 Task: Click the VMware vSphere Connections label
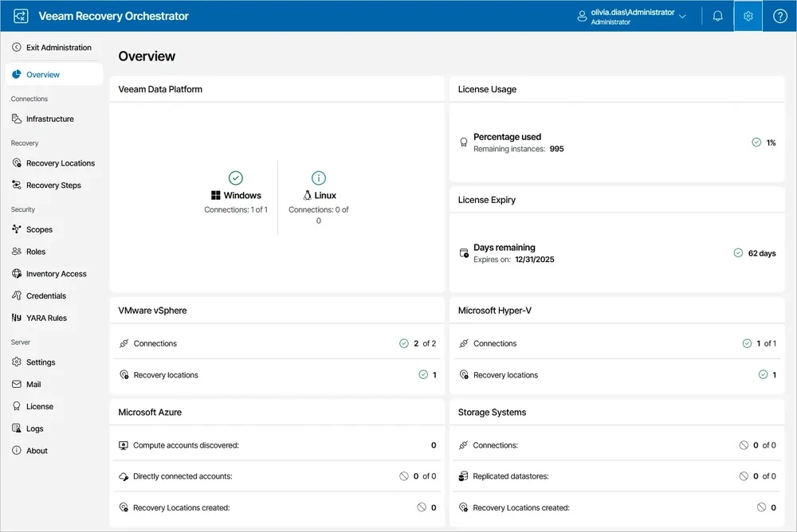tap(155, 343)
